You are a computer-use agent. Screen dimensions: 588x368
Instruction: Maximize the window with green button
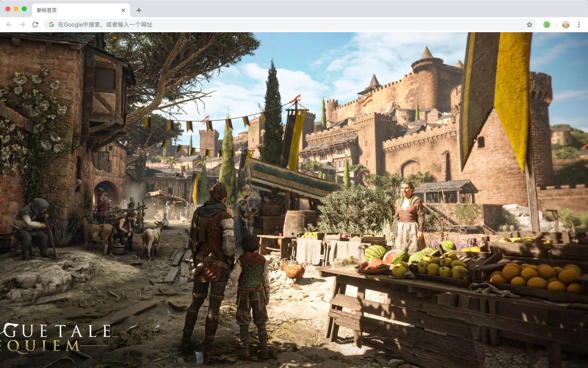point(24,9)
